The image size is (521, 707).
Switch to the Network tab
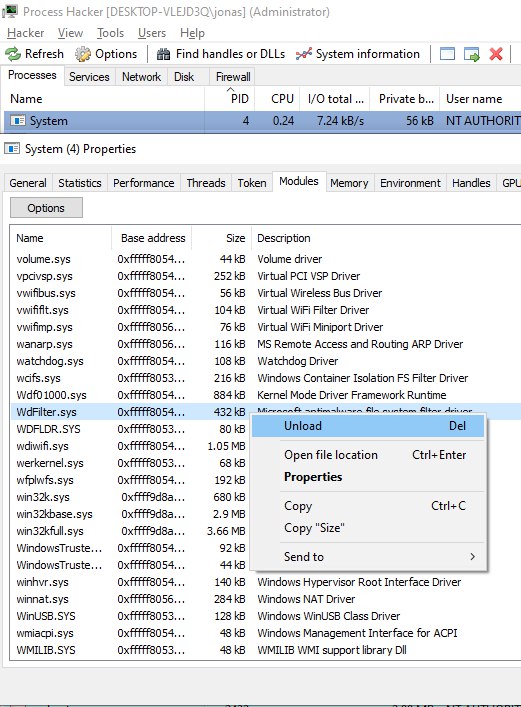[x=141, y=77]
